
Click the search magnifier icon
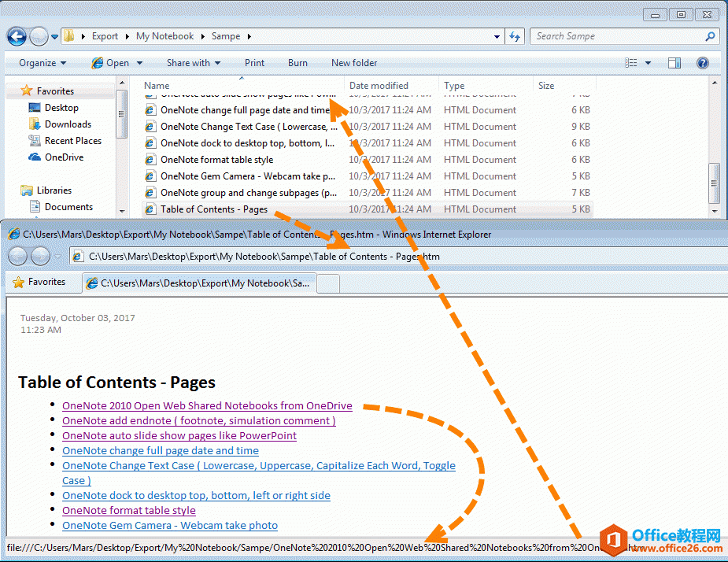(x=710, y=36)
